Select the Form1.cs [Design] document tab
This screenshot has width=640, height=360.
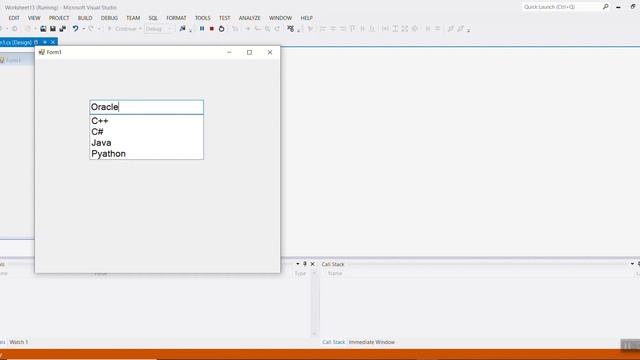[x=16, y=42]
